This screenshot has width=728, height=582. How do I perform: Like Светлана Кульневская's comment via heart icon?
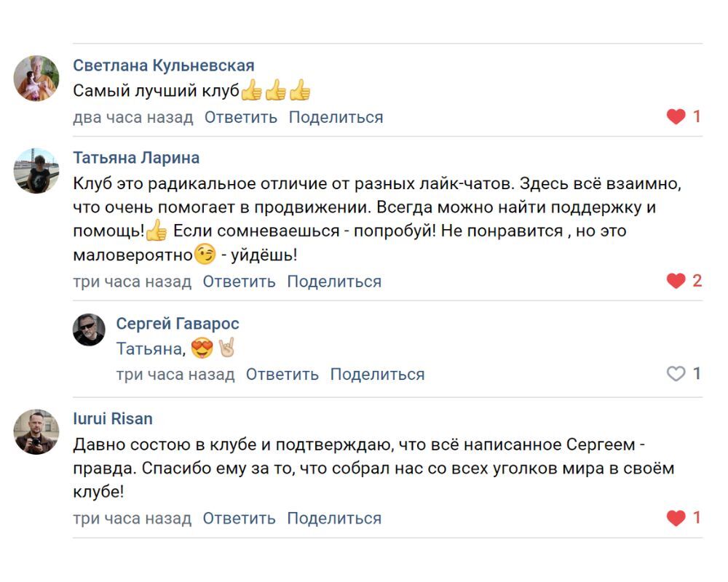point(676,116)
